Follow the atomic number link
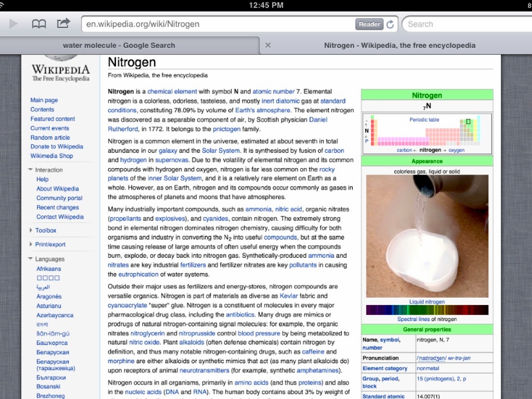 click(x=273, y=91)
